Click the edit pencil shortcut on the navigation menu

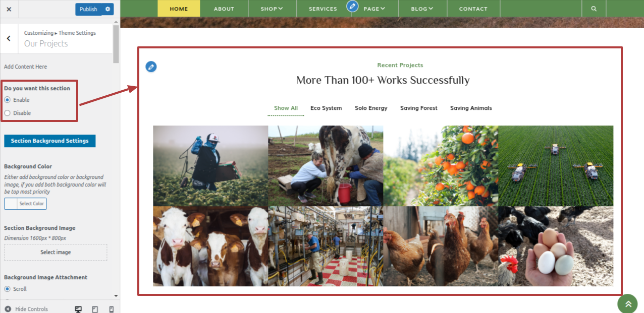point(352,7)
